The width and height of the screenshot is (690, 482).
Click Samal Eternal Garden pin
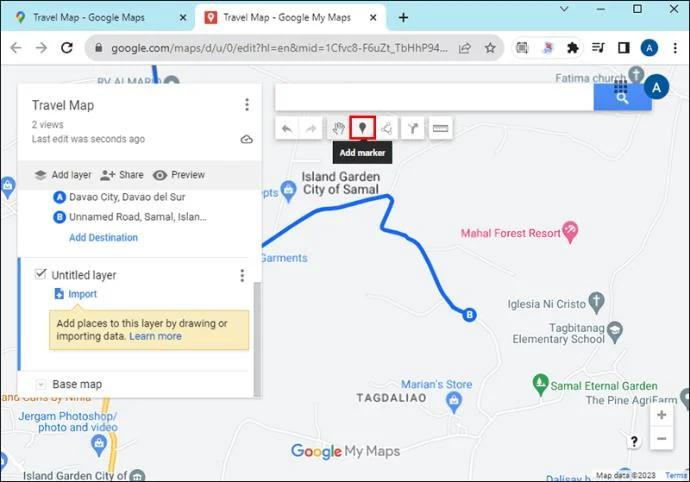click(x=540, y=384)
